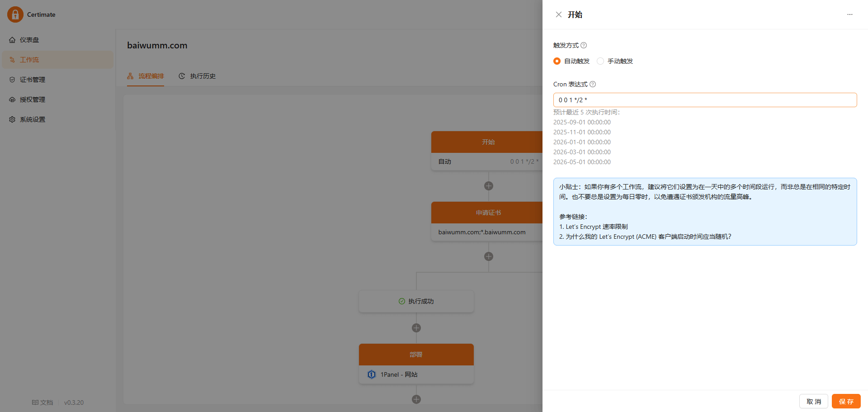
Task: Click the 取消 cancel button
Action: coord(814,402)
